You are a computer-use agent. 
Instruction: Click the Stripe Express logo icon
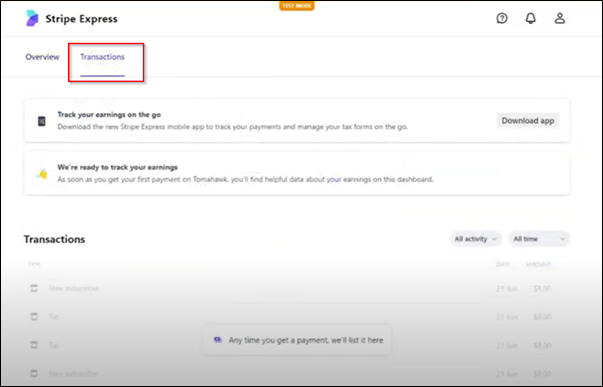(32, 18)
